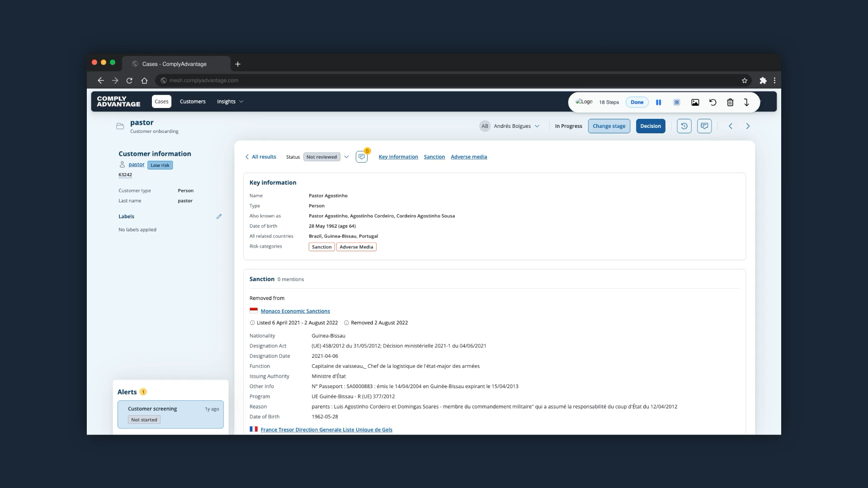
Task: Click the recorder drag-handle arrow icon
Action: (x=746, y=103)
